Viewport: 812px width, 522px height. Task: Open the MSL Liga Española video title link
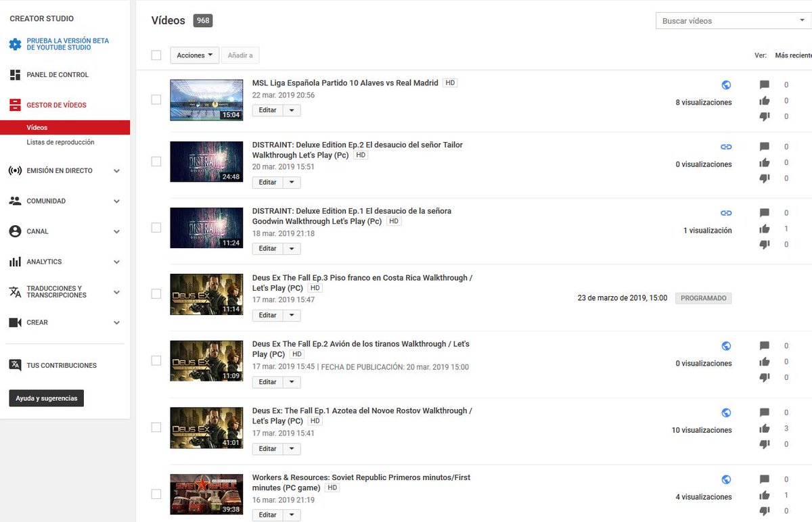click(x=345, y=83)
